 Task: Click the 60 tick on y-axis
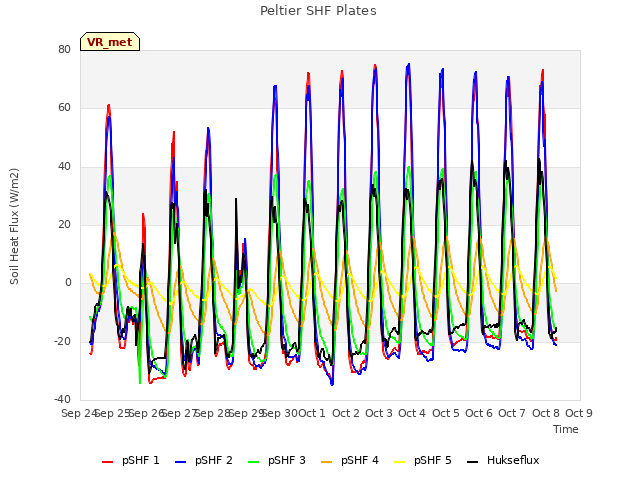[64, 108]
